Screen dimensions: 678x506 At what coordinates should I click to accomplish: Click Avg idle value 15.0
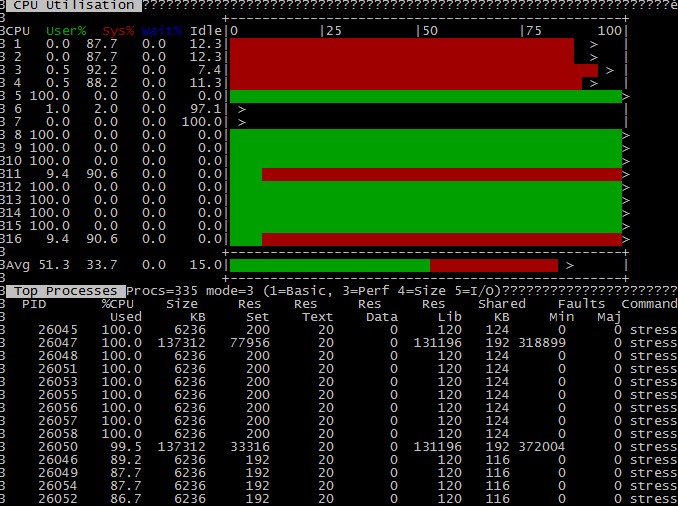[206, 265]
